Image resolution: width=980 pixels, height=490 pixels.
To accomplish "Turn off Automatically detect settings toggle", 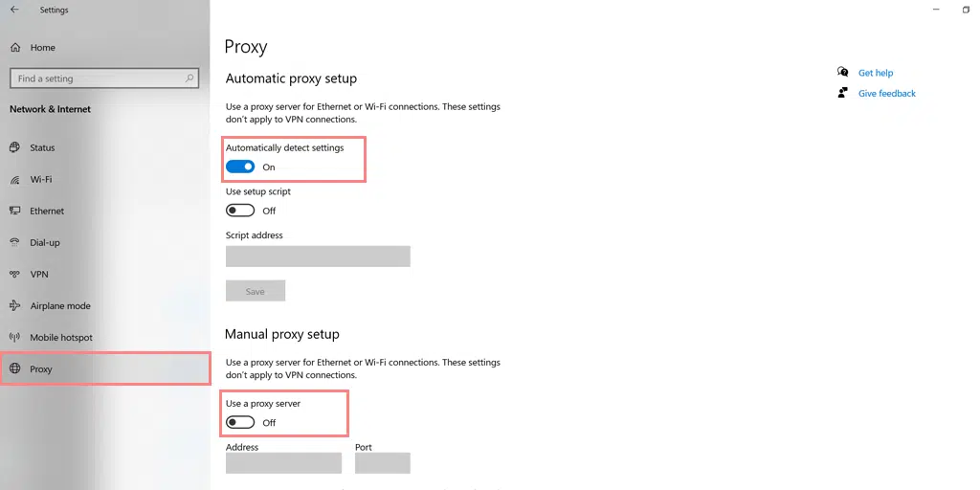I will (x=240, y=167).
